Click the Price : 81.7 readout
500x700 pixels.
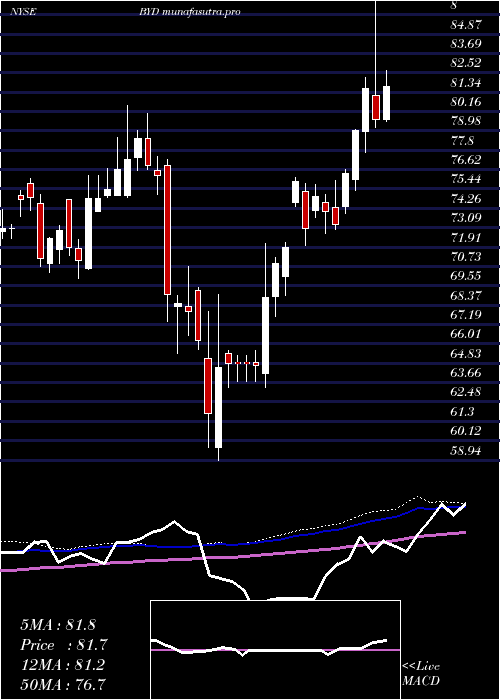pyautogui.click(x=64, y=645)
